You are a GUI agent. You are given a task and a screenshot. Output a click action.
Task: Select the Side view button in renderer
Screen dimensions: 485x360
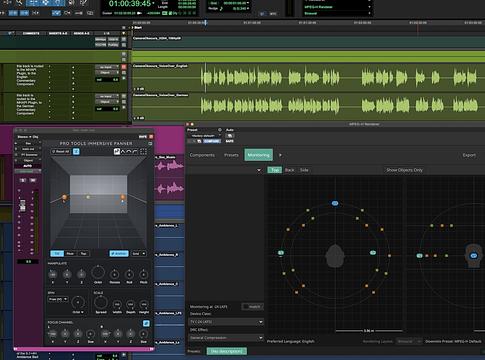coord(304,170)
